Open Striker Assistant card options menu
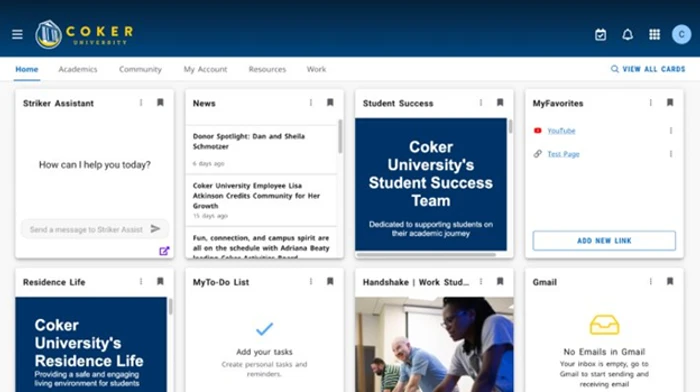This screenshot has width=700, height=392. point(141,103)
